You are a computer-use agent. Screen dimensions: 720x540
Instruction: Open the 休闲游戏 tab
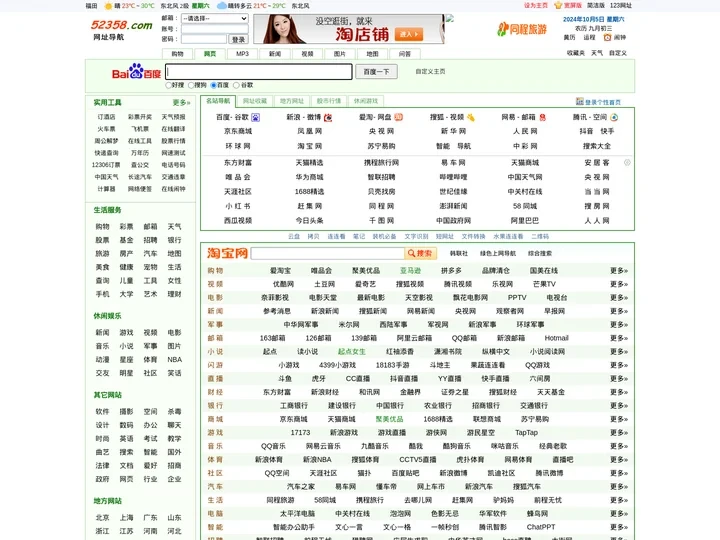click(x=366, y=101)
